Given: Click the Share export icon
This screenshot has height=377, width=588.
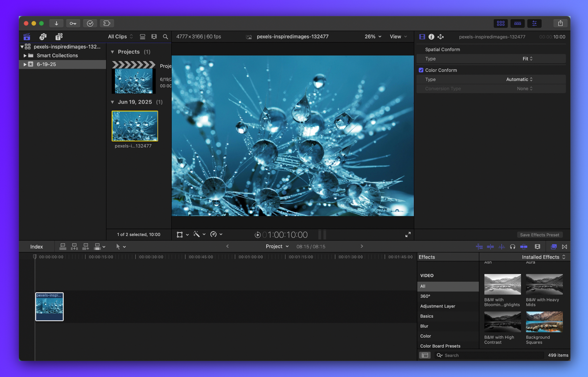Looking at the screenshot, I should [560, 23].
